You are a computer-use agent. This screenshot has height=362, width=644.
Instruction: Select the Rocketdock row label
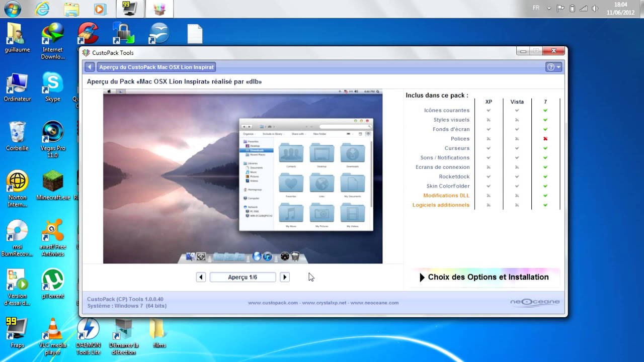pyautogui.click(x=454, y=176)
